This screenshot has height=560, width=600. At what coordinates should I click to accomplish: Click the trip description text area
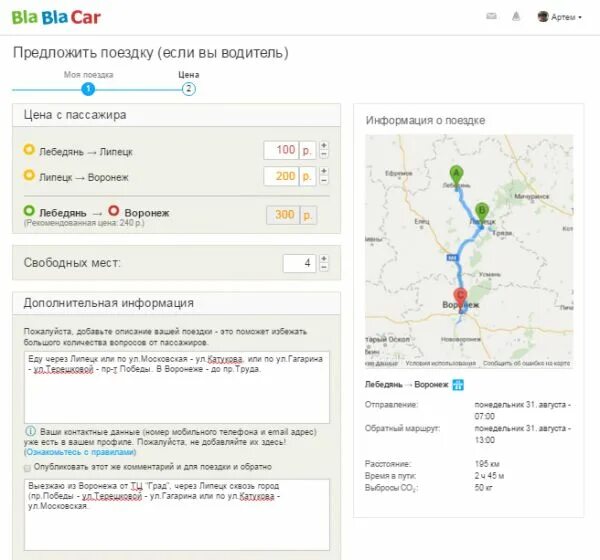pyautogui.click(x=177, y=387)
